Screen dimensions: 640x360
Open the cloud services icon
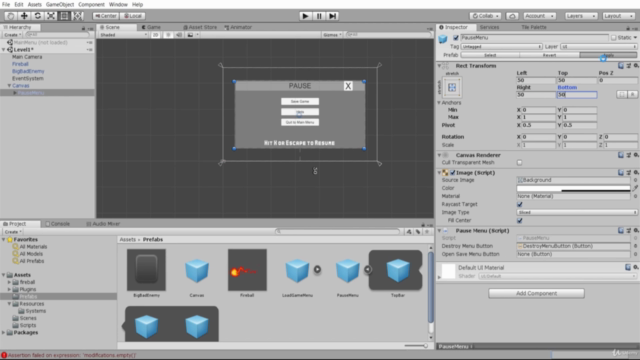pyautogui.click(x=512, y=16)
